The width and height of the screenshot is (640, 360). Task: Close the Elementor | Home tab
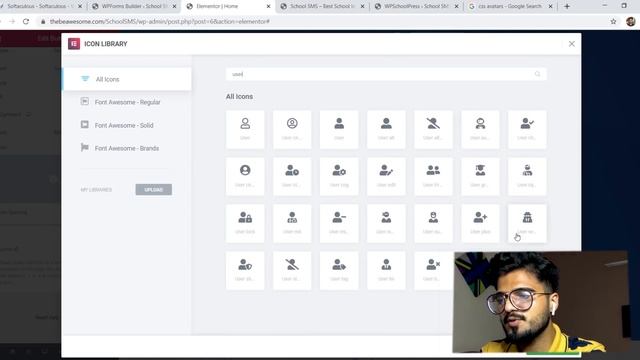(268, 7)
